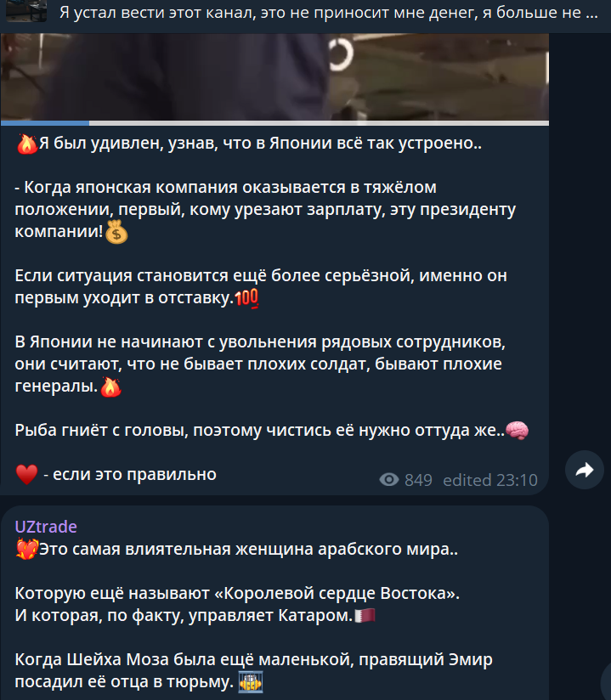Click the pinned message bar at the top
Image resolution: width=611 pixels, height=700 pixels.
[306, 13]
